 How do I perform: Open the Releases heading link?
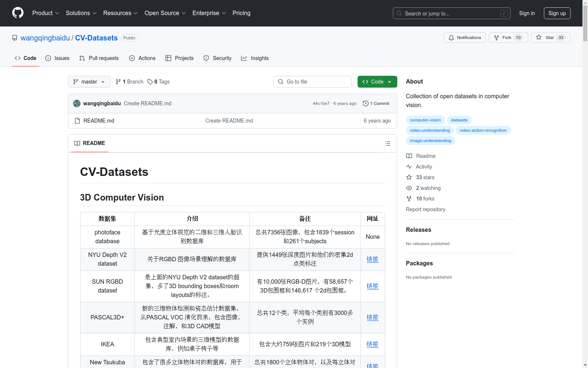(419, 230)
